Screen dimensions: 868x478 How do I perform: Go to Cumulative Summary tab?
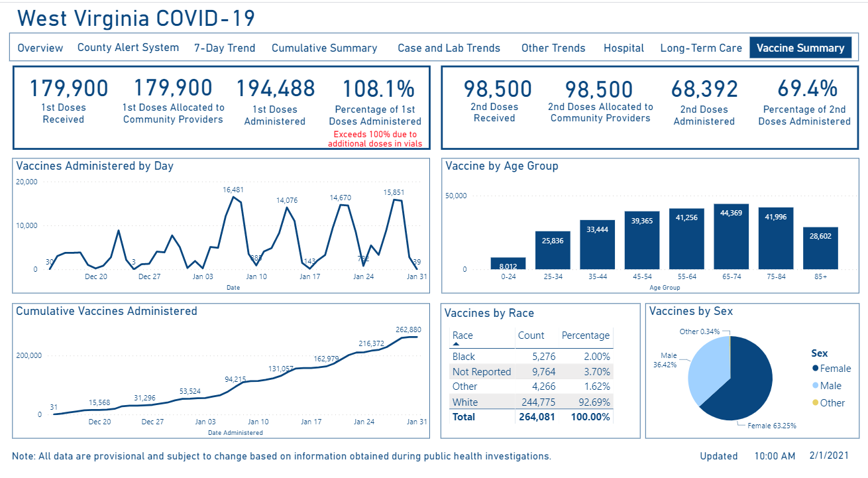pyautogui.click(x=324, y=48)
